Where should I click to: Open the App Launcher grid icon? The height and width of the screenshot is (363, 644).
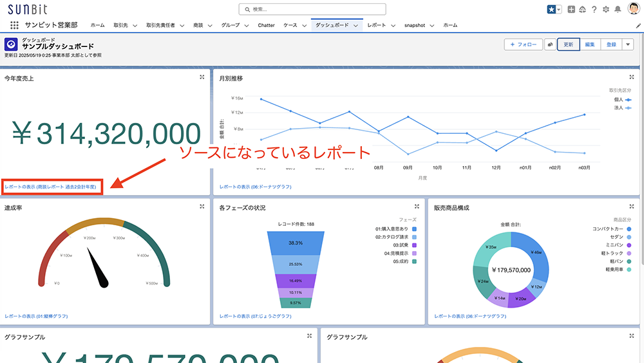click(14, 25)
